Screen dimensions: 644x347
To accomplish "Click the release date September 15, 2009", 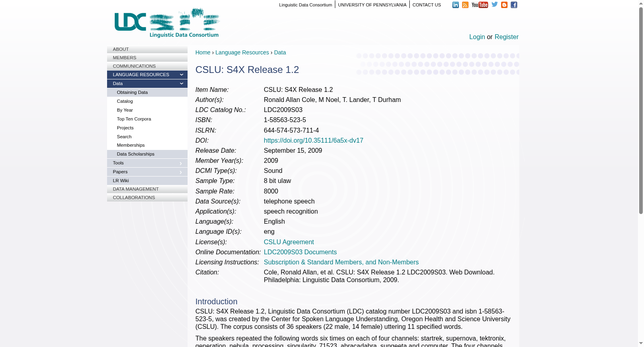I will click(293, 151).
